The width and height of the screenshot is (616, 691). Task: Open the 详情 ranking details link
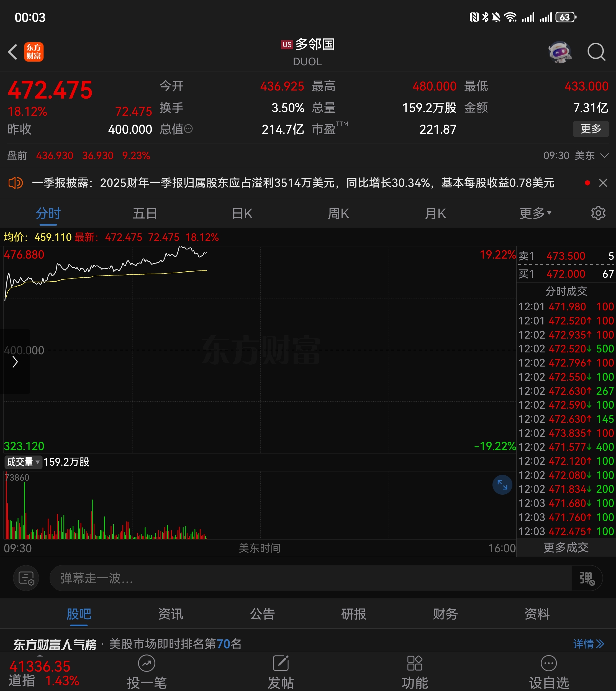pos(588,644)
